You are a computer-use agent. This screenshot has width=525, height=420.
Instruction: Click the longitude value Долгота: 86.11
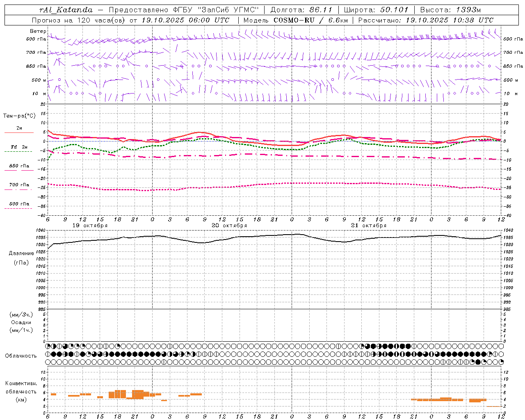tap(301, 10)
